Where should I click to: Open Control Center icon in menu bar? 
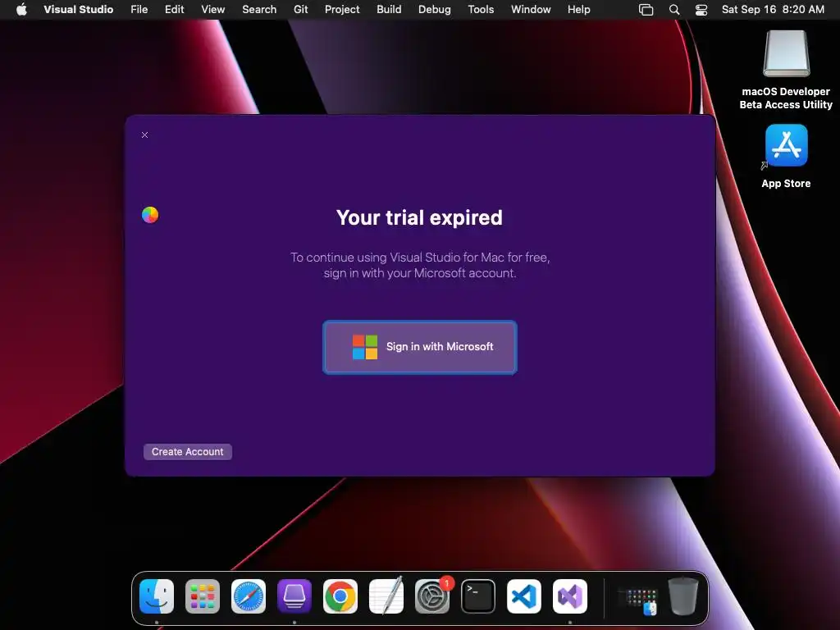click(x=701, y=10)
